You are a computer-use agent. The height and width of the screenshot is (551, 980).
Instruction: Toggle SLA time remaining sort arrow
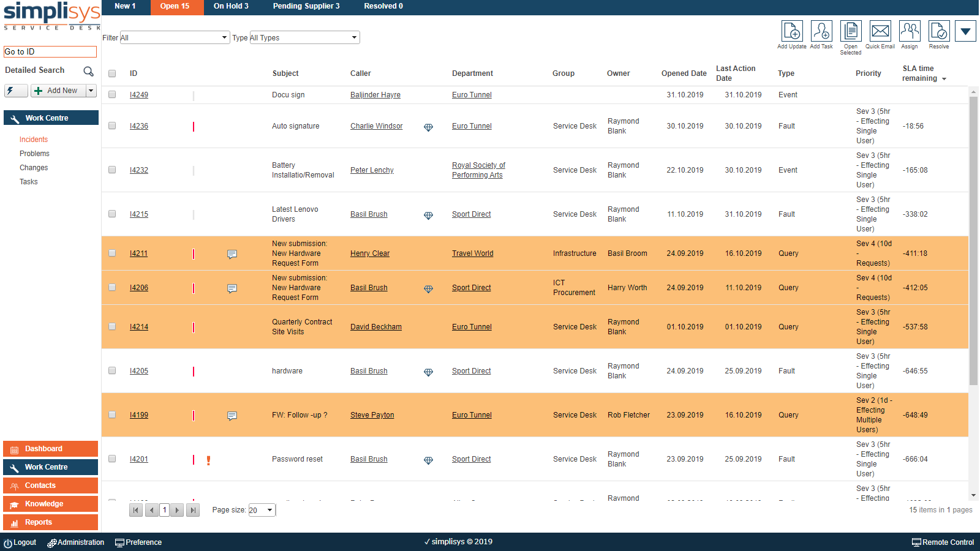[944, 79]
